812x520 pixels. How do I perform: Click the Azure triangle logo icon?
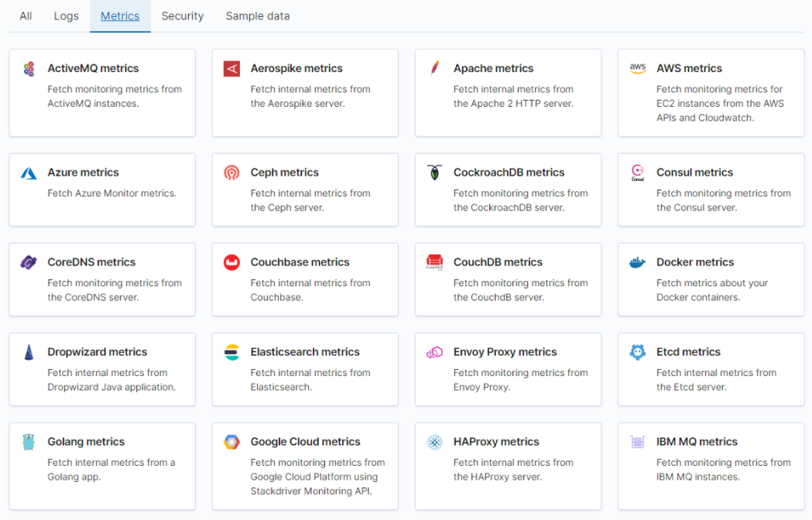tap(29, 173)
